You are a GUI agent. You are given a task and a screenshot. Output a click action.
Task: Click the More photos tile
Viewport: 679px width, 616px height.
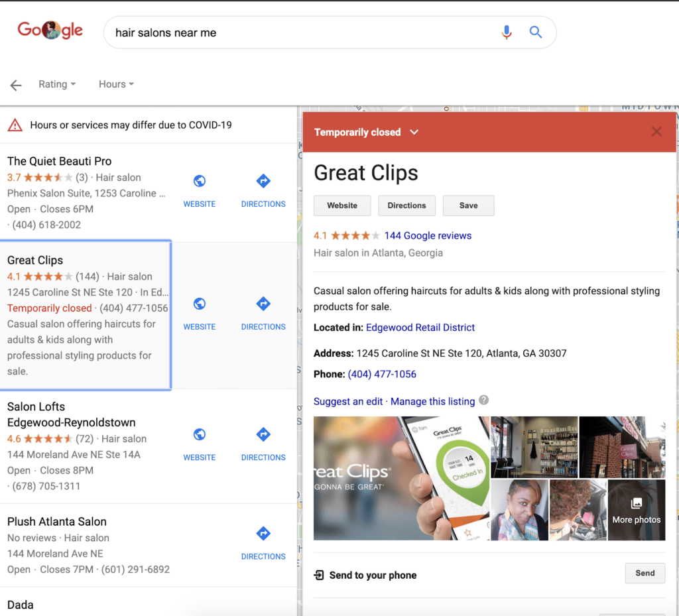click(x=636, y=510)
